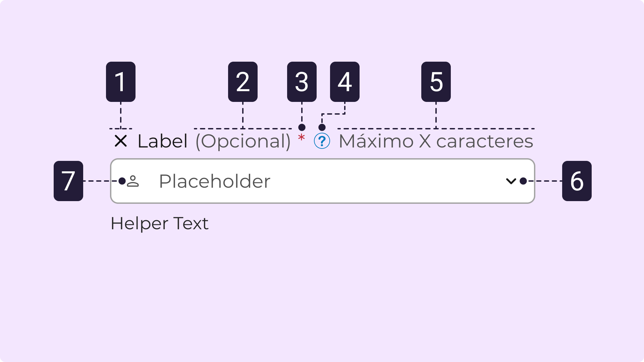Click the X icon beside Label
The image size is (644, 362).
coord(121,141)
